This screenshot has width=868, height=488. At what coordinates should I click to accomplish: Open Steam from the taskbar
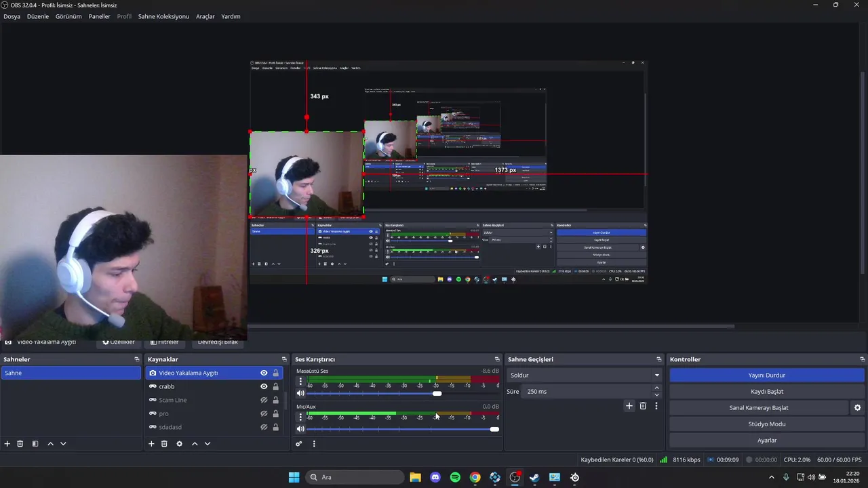click(x=534, y=477)
